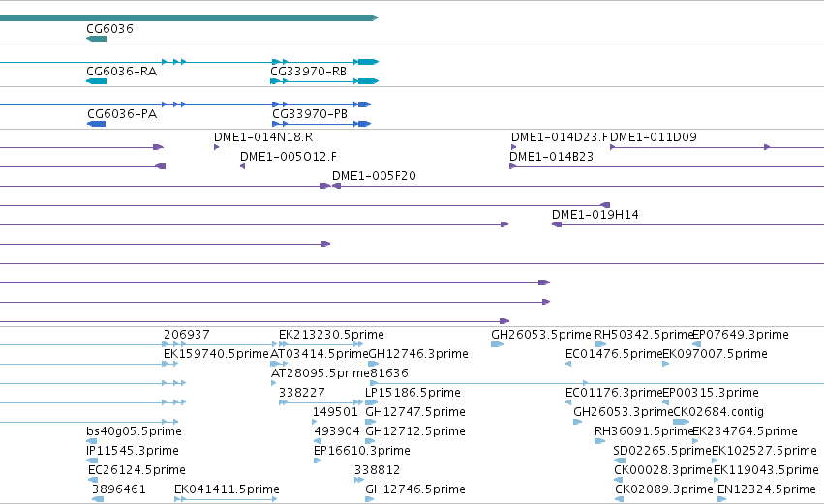Viewport: 824px width, 504px height.
Task: Select the CG33970-RB transcript label
Action: (309, 72)
